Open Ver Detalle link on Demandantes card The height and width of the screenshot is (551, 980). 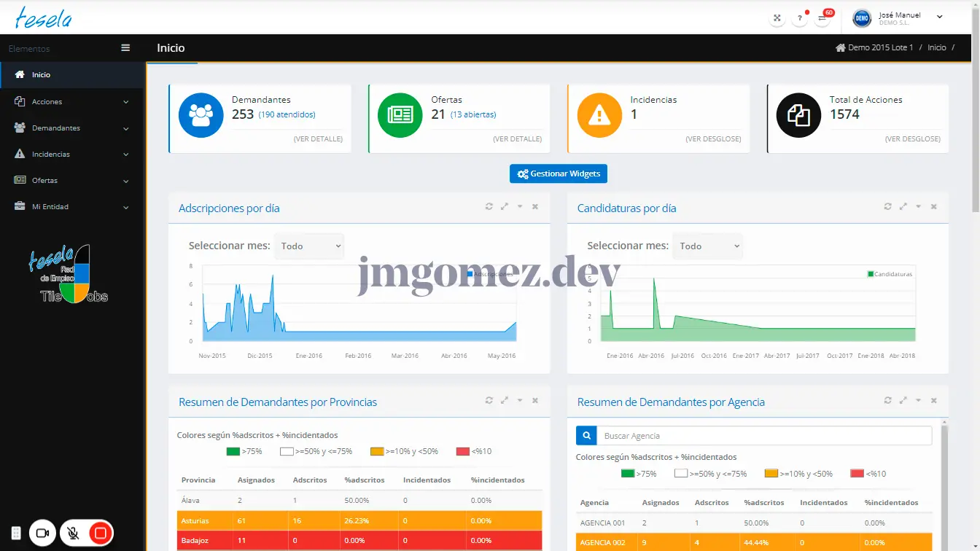click(318, 139)
